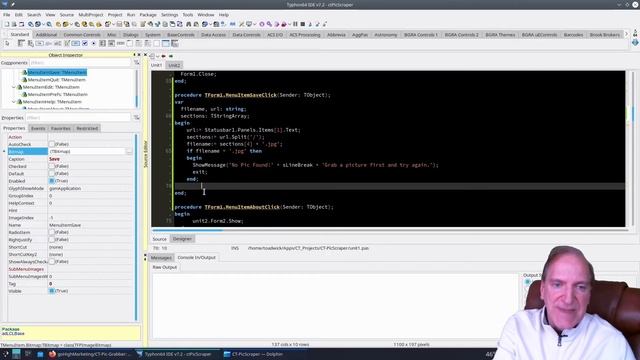
Task: Click the Components filter input field
Action: [x=80, y=62]
